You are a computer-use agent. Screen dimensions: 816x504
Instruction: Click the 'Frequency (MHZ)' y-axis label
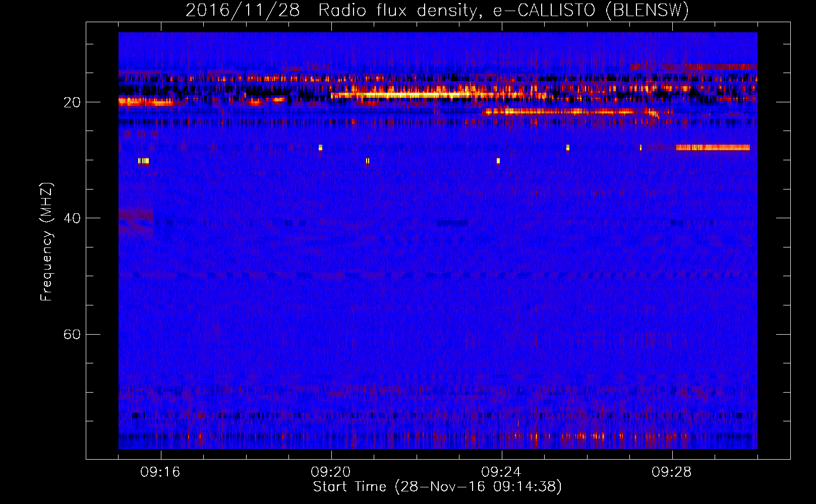pos(46,242)
